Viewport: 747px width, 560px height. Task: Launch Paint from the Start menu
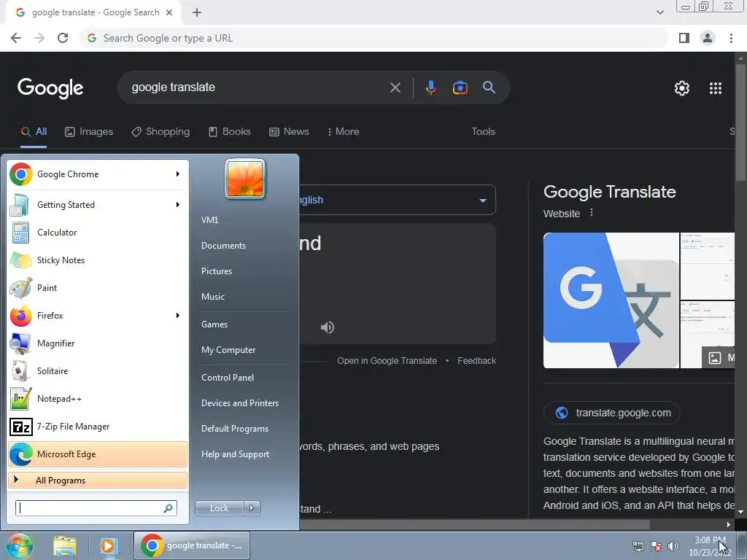[x=97, y=287]
